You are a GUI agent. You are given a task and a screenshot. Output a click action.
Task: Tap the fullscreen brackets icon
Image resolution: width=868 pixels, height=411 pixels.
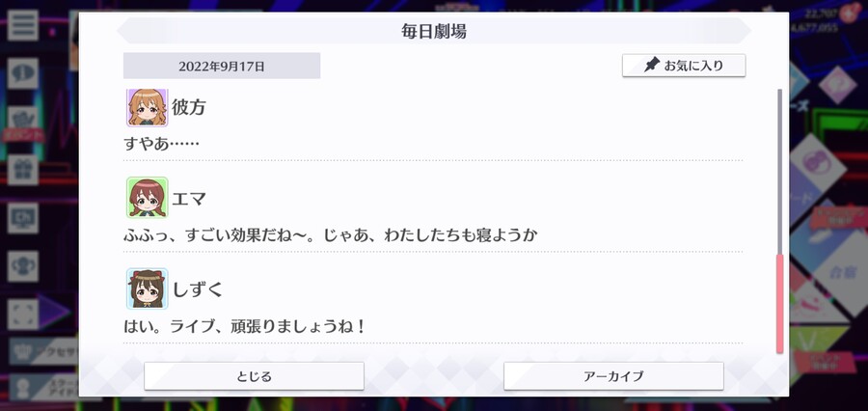pos(23,315)
